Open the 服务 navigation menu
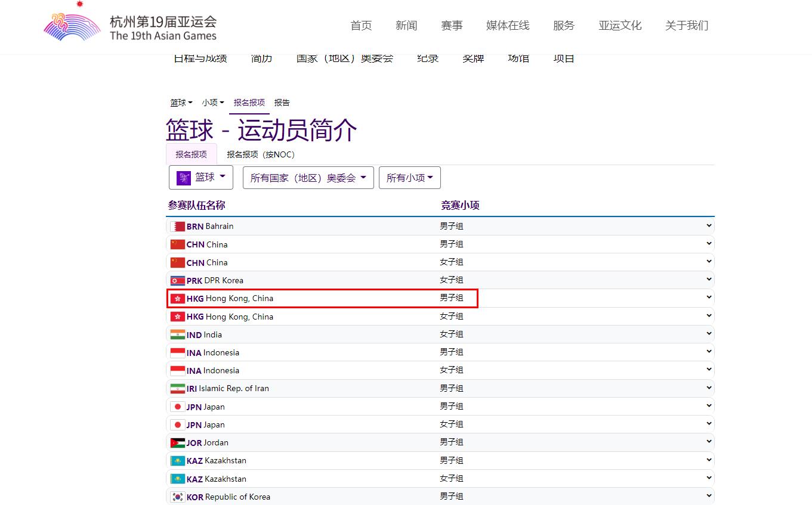Screen dimensions: 812x505 pyautogui.click(x=564, y=25)
